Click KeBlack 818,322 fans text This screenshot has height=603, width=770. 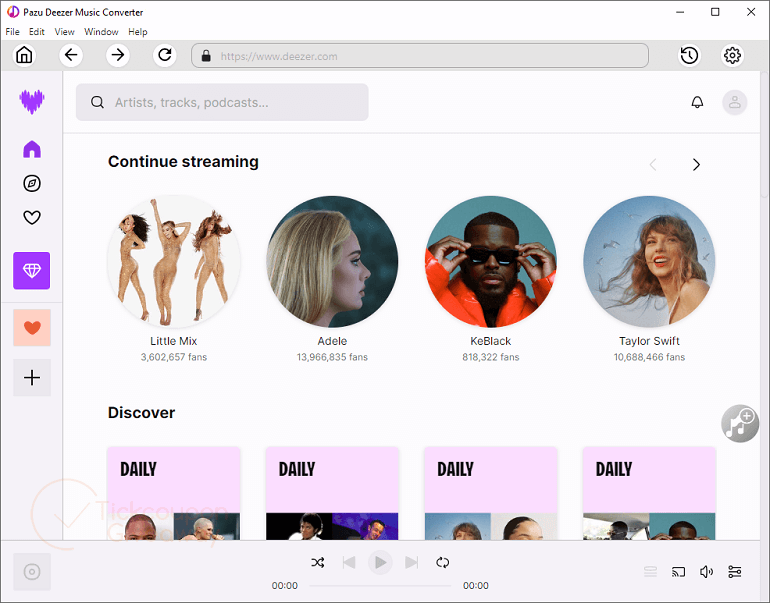[491, 357]
